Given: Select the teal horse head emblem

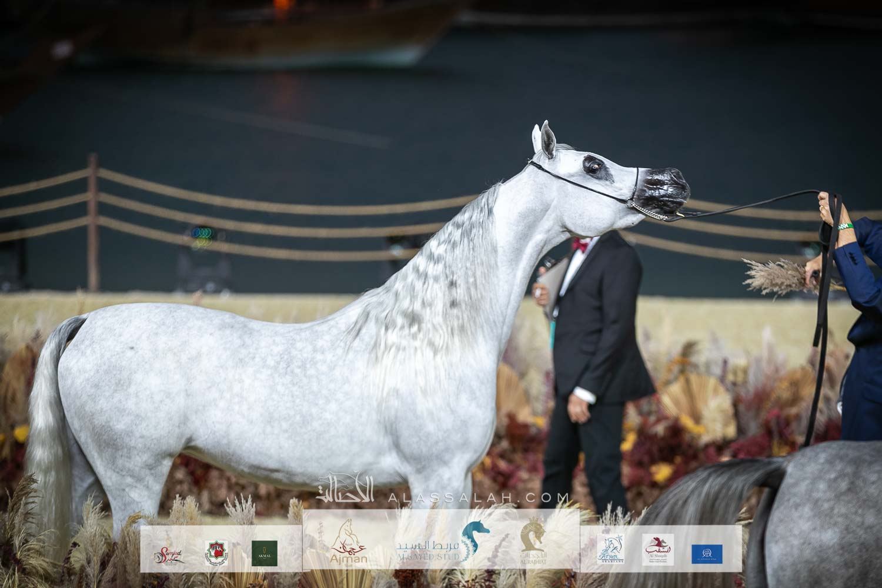Looking at the screenshot, I should pyautogui.click(x=475, y=540).
